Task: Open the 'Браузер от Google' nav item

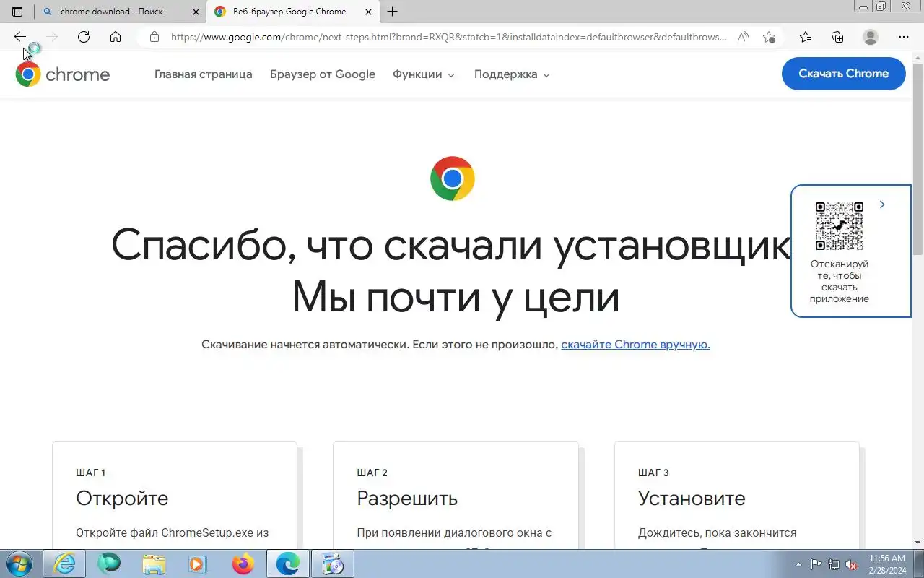Action: coord(323,74)
